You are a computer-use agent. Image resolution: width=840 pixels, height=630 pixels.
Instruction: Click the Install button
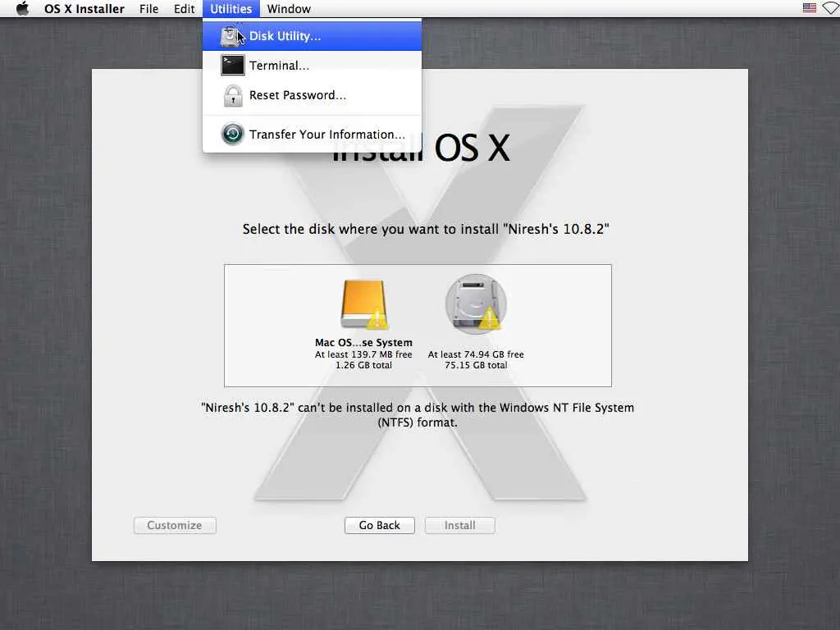(459, 525)
